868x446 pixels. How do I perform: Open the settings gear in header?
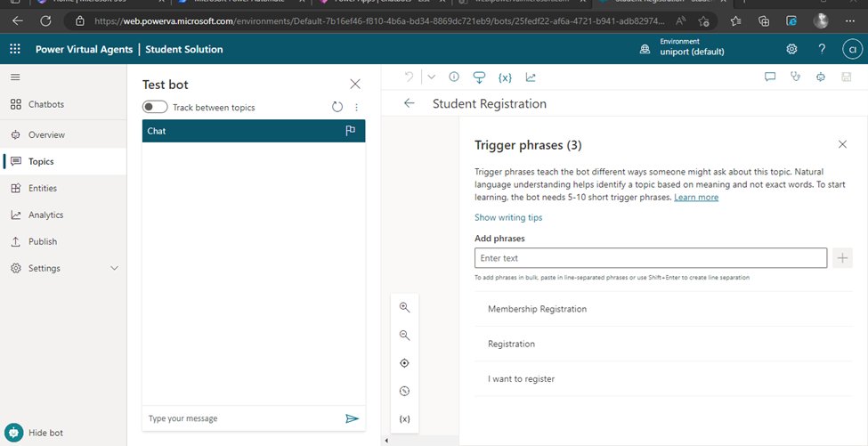(791, 49)
